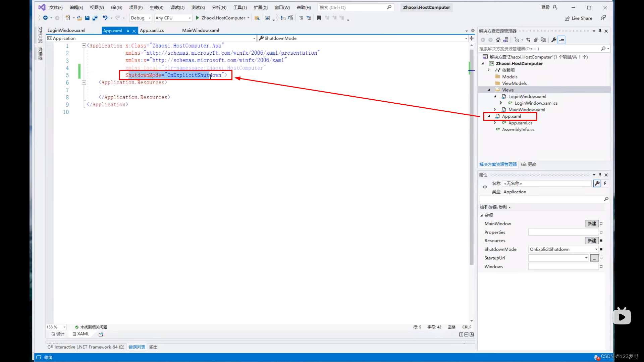Click the events lightning bolt icon

pyautogui.click(x=605, y=184)
